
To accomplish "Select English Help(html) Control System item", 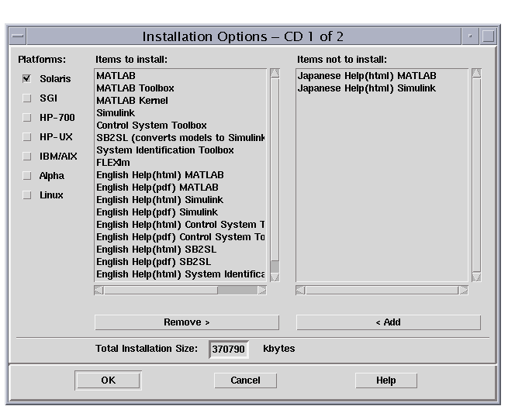I will point(180,225).
